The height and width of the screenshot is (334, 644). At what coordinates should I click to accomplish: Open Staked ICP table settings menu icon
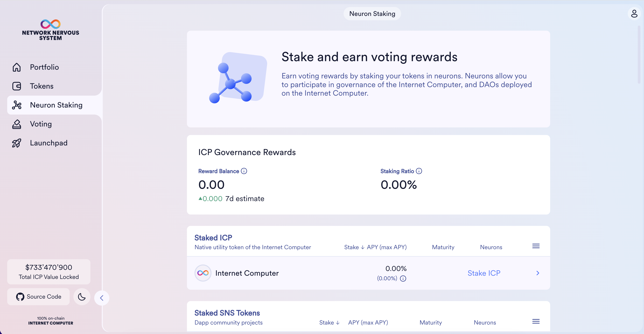[535, 246]
